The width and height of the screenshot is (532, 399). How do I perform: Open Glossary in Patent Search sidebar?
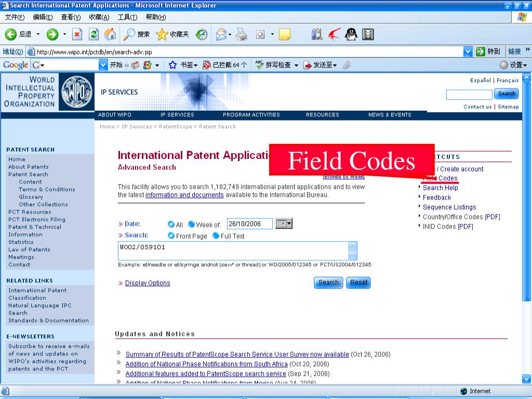click(31, 197)
